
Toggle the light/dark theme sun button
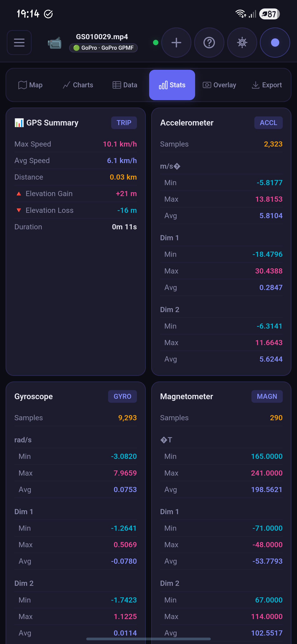(242, 43)
